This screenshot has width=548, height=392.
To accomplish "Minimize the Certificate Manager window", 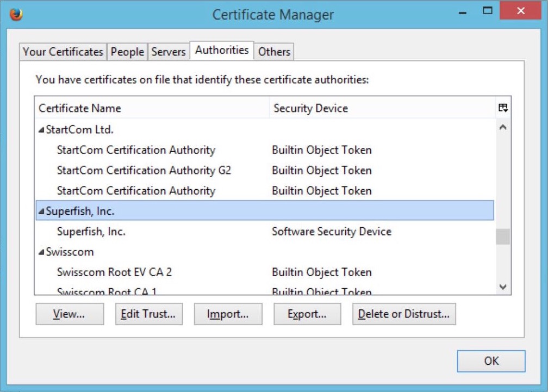I will point(463,12).
